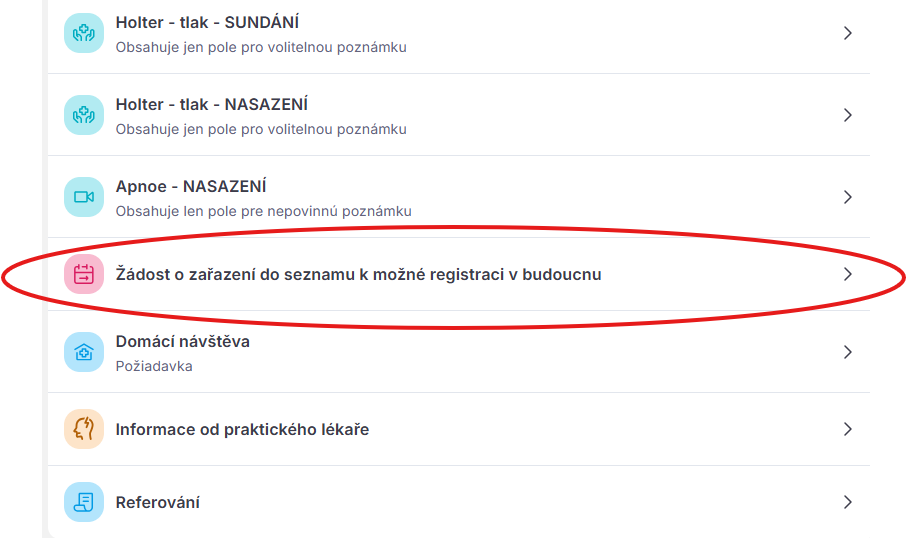The height and width of the screenshot is (538, 907).
Task: Click the video camera icon for Apnoe
Action: click(x=84, y=197)
